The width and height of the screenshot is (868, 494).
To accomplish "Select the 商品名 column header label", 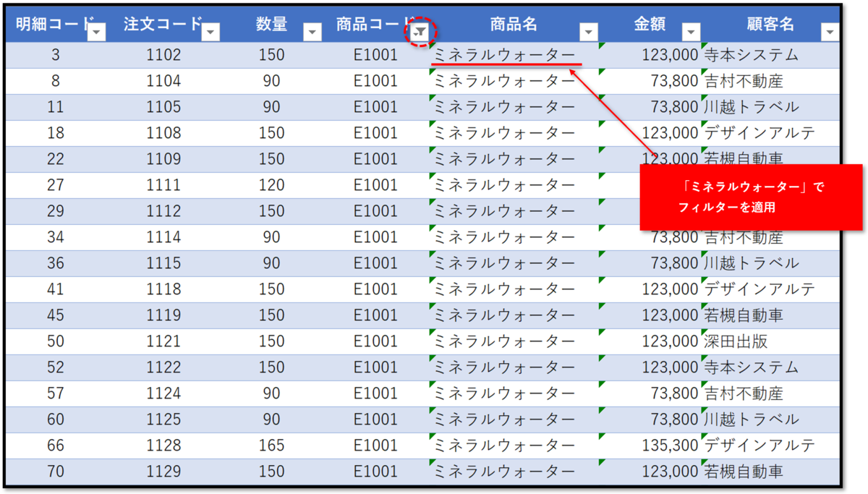I will (514, 23).
